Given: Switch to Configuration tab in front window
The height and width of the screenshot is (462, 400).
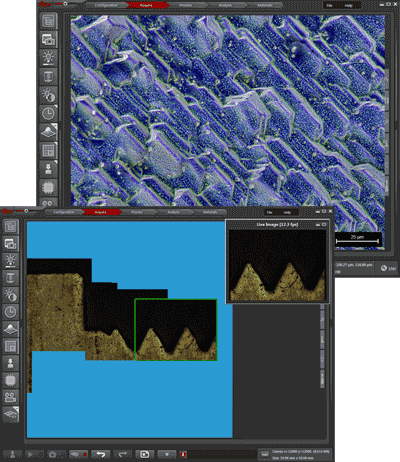Looking at the screenshot, I should point(64,212).
